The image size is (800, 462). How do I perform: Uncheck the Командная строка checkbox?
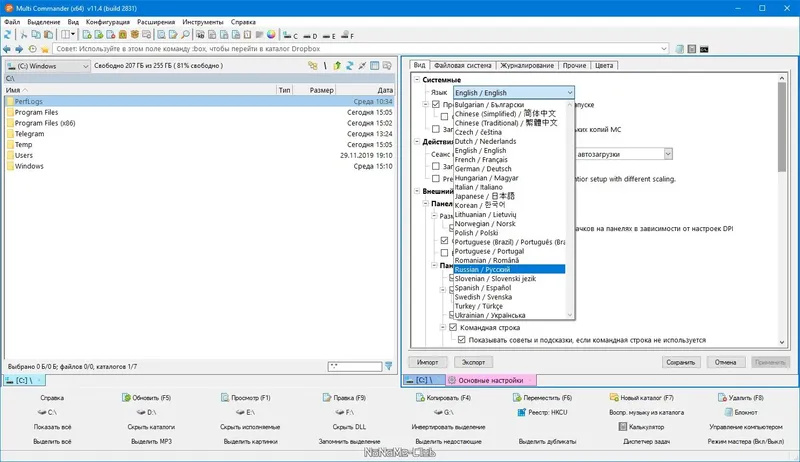tap(453, 327)
